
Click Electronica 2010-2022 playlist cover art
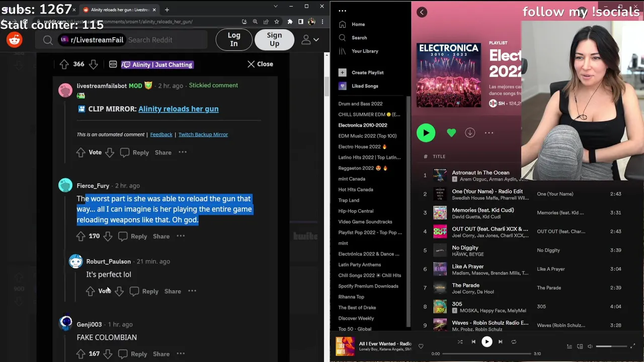(x=449, y=75)
